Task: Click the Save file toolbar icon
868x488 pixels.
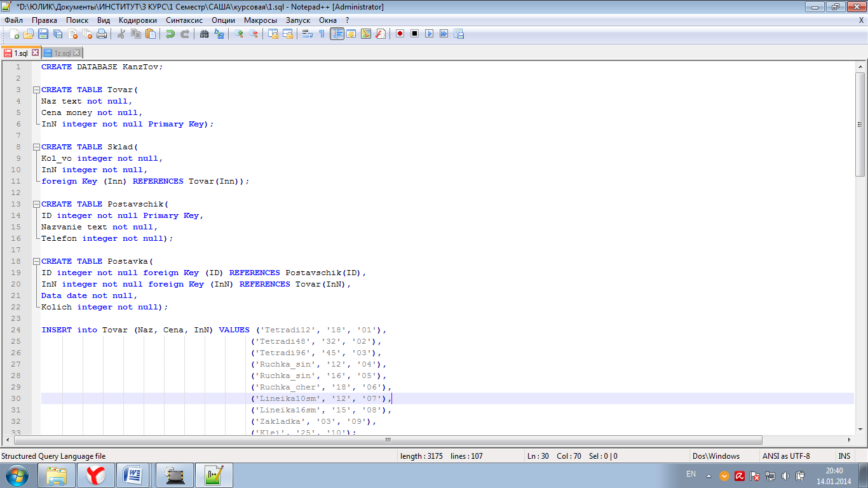Action: tap(43, 34)
